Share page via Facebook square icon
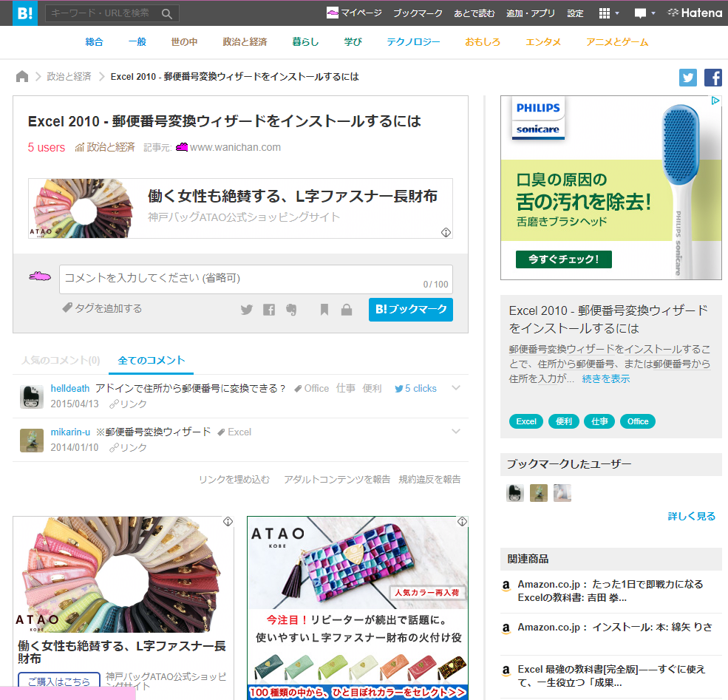Viewport: 728px width, 700px height. [712, 78]
